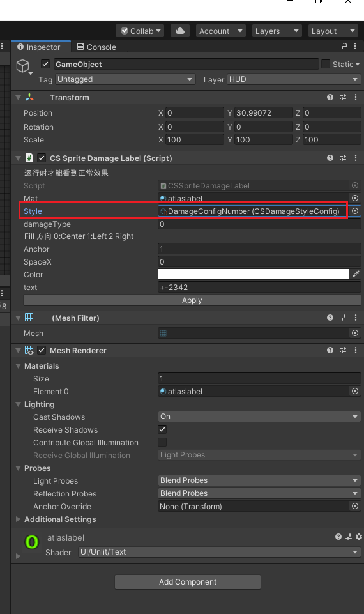Open Mesh Filter help icon
The height and width of the screenshot is (614, 364).
pos(330,318)
